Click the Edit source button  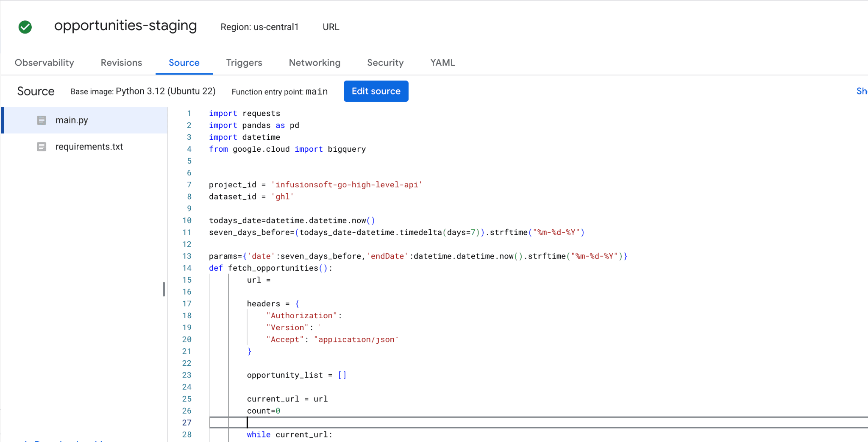coord(376,91)
